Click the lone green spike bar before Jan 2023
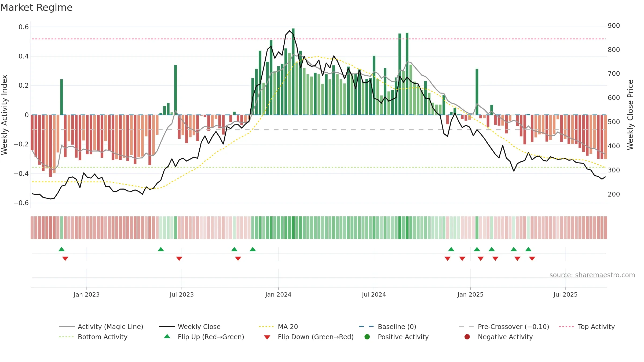 point(62,97)
